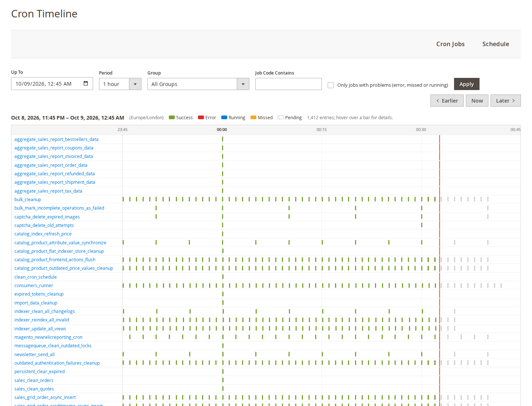Click the Pending legend dashed box

(x=281, y=117)
